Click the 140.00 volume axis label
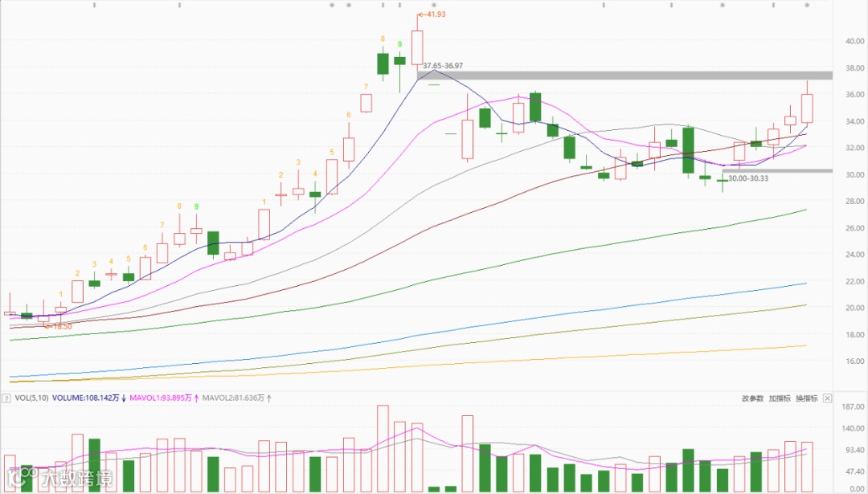The height and width of the screenshot is (494, 868). (x=854, y=428)
